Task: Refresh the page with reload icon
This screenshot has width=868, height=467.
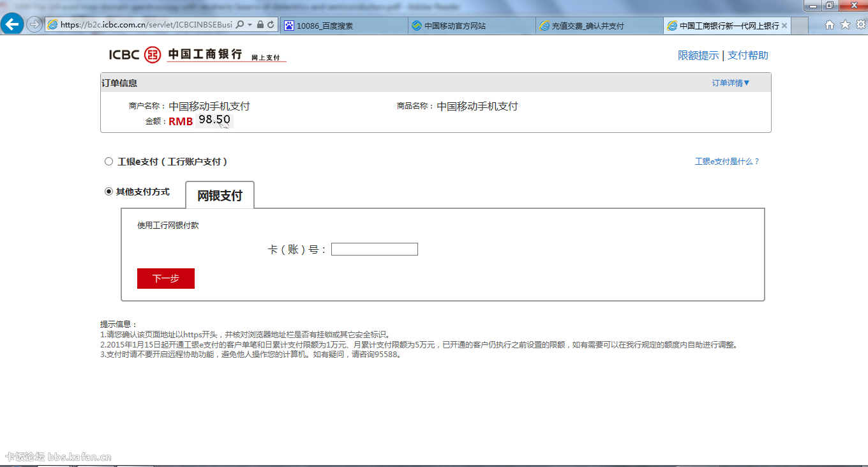Action: tap(271, 25)
